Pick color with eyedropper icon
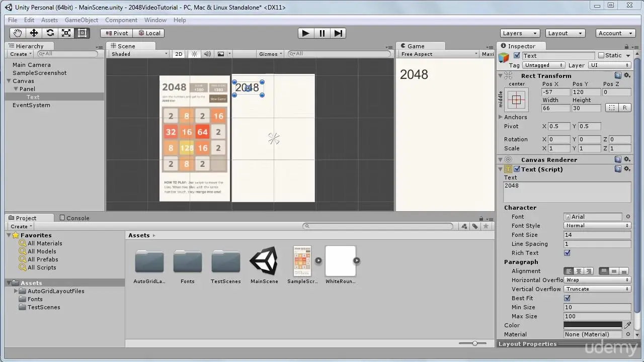 (627, 325)
